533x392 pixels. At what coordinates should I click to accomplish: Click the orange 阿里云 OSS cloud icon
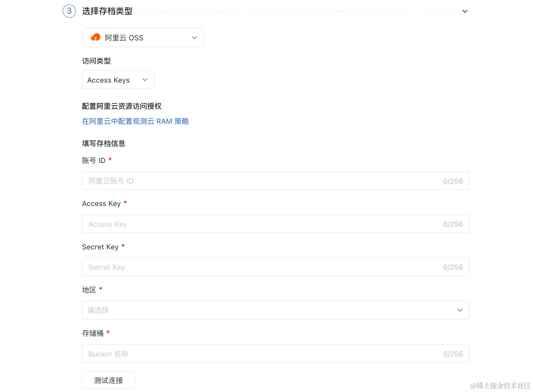95,37
